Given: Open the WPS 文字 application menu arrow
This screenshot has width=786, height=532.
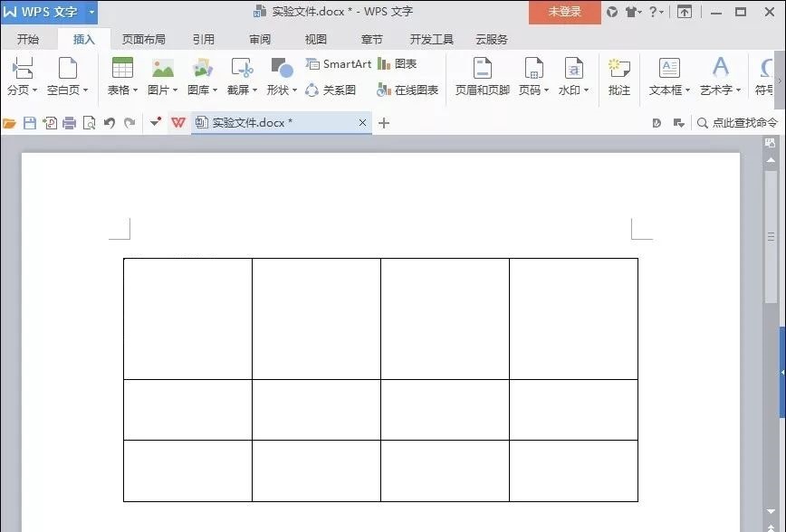Looking at the screenshot, I should 91,12.
